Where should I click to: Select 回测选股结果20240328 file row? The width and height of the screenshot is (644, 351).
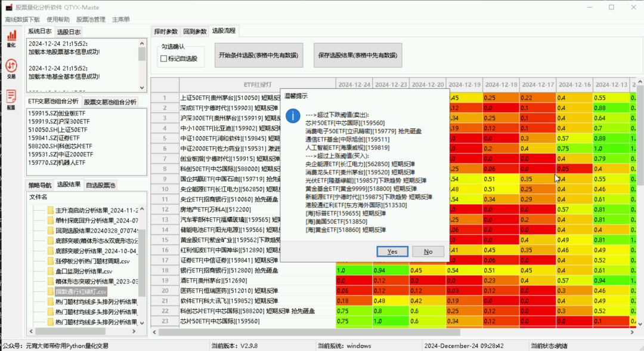[97, 230]
